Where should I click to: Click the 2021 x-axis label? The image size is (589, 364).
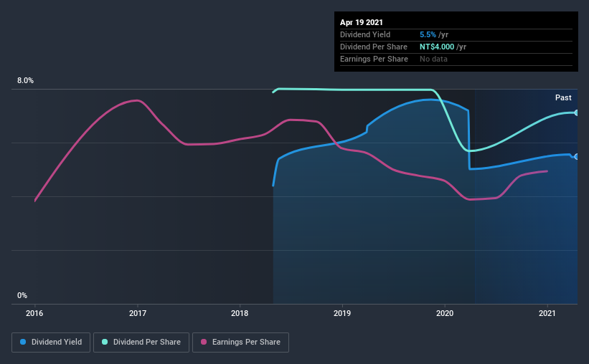click(x=547, y=313)
